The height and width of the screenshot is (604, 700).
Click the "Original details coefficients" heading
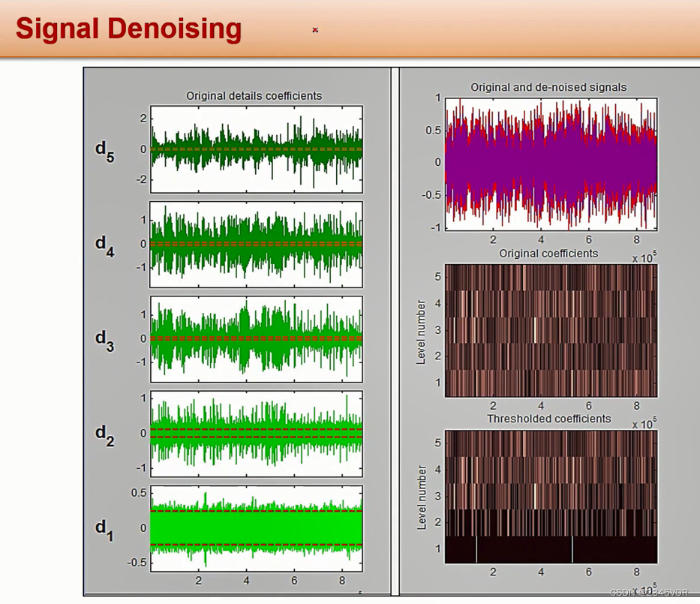(254, 96)
